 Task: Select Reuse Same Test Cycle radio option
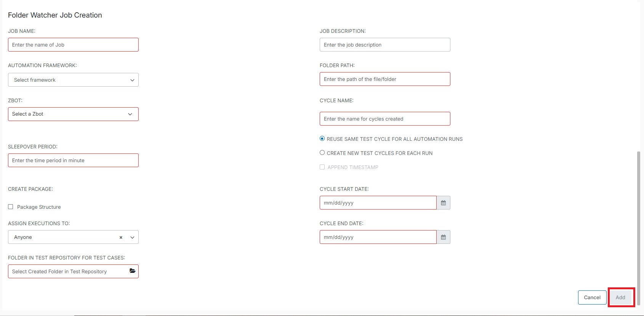[322, 139]
